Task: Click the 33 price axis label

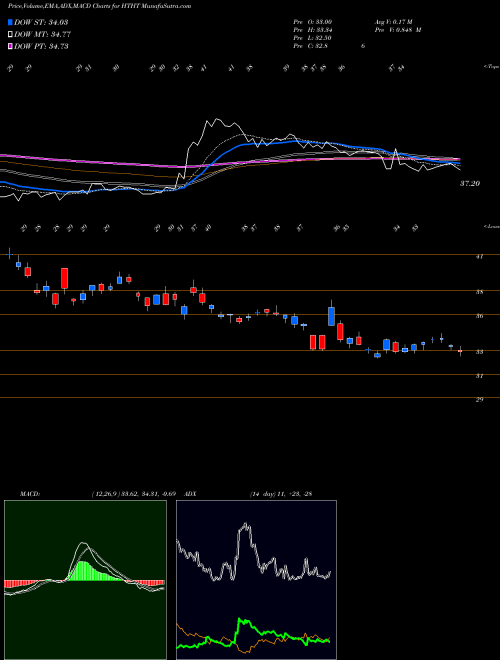Action: coord(479,352)
